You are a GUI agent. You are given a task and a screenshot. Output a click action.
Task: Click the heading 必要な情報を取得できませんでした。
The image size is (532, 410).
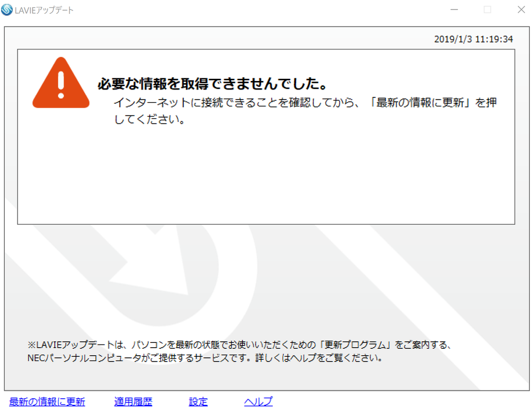point(212,84)
